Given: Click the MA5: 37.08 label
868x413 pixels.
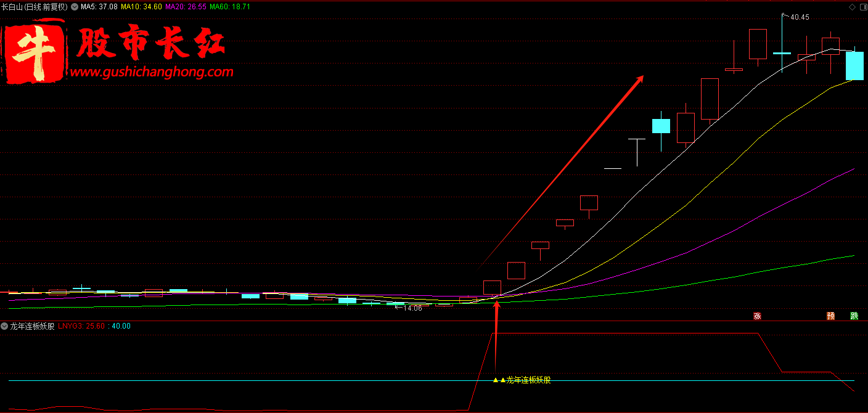Looking at the screenshot, I should click(x=99, y=7).
